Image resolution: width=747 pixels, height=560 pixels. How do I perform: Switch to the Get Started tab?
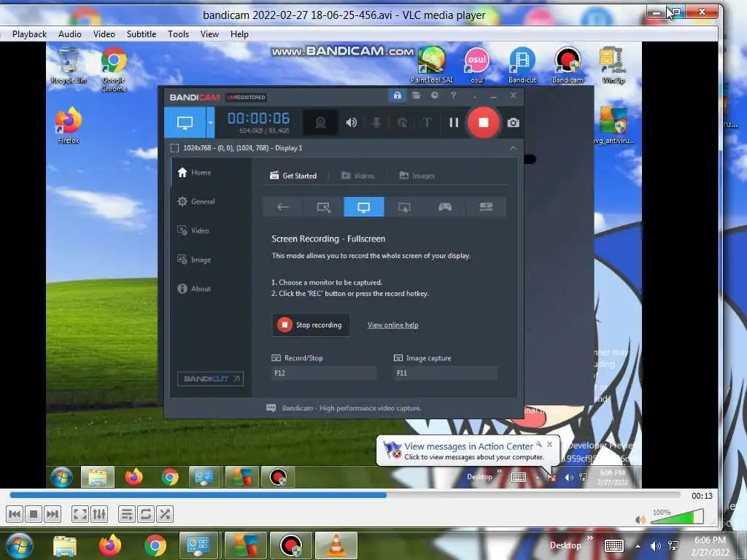(x=293, y=176)
